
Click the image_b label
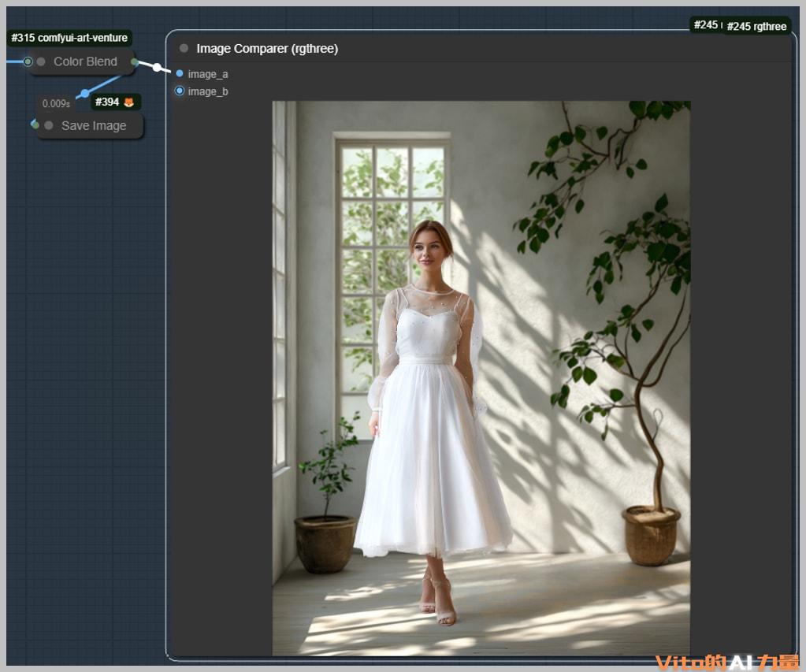click(x=208, y=91)
